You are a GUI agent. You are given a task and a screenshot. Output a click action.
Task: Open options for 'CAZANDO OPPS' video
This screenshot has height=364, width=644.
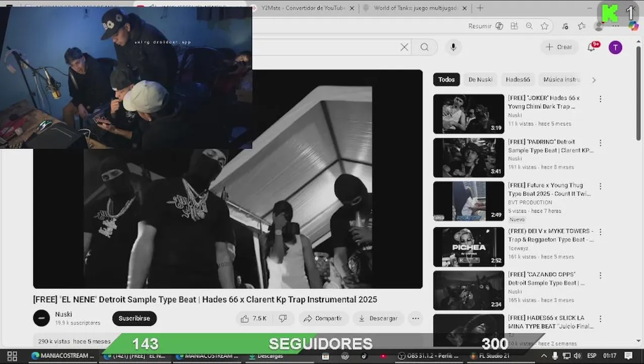pyautogui.click(x=600, y=276)
